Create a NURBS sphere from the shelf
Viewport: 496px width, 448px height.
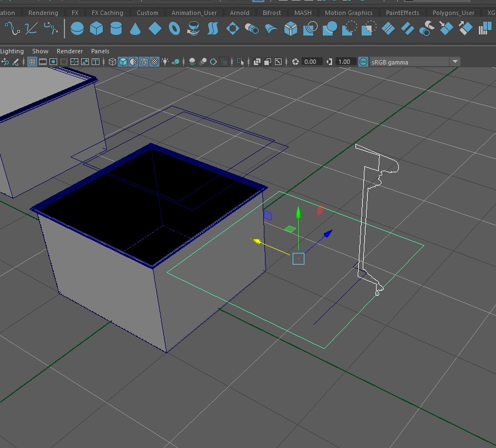click(77, 28)
